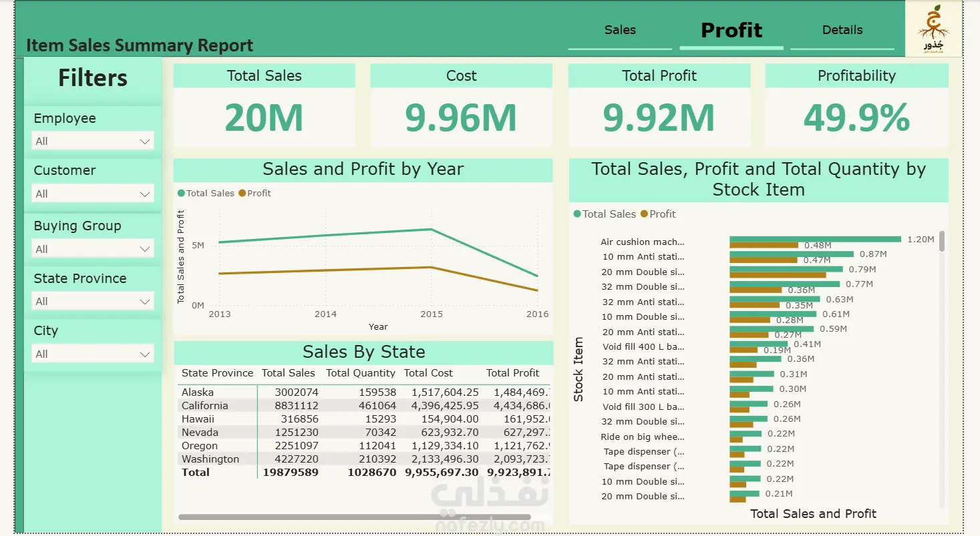Click the Profit legend marker in bar chart
The image size is (980, 536).
pos(644,214)
